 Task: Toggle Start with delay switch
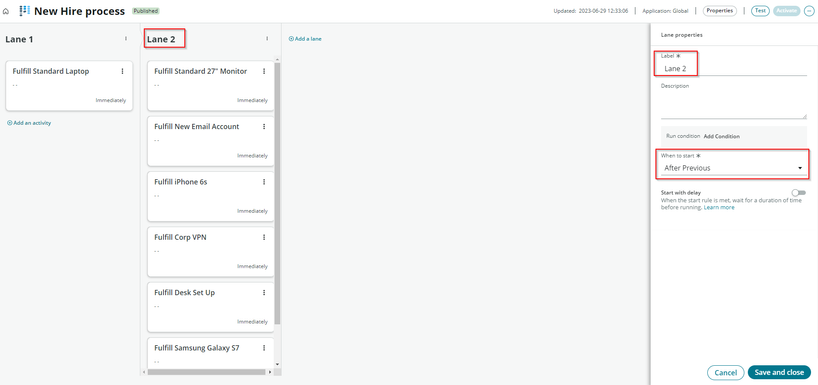[799, 192]
